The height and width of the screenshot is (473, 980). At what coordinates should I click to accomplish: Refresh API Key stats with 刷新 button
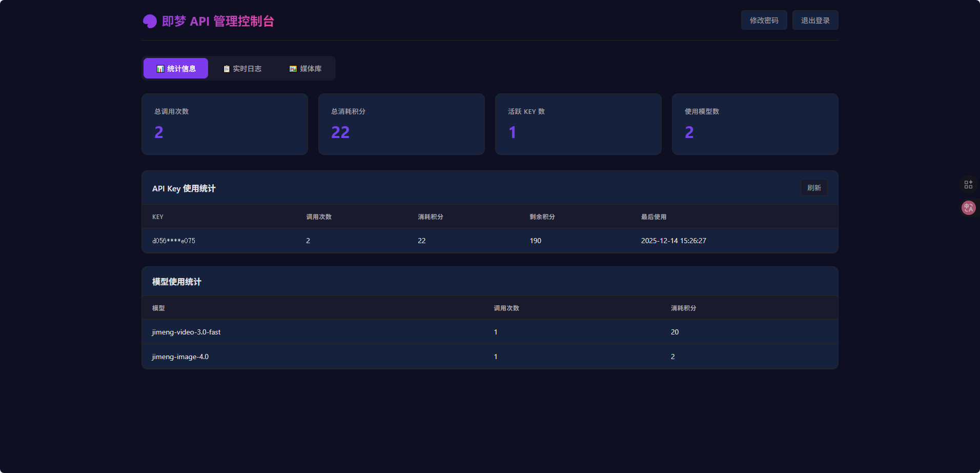click(814, 188)
